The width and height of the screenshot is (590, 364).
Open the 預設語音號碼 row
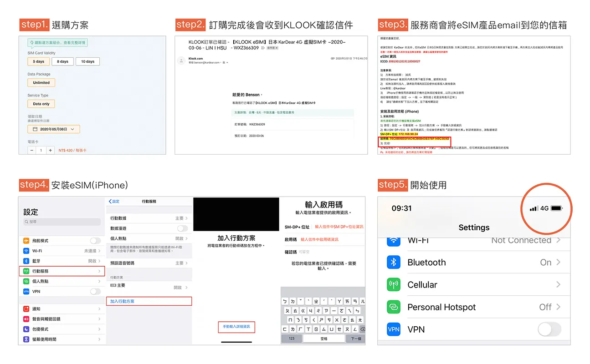tap(149, 263)
